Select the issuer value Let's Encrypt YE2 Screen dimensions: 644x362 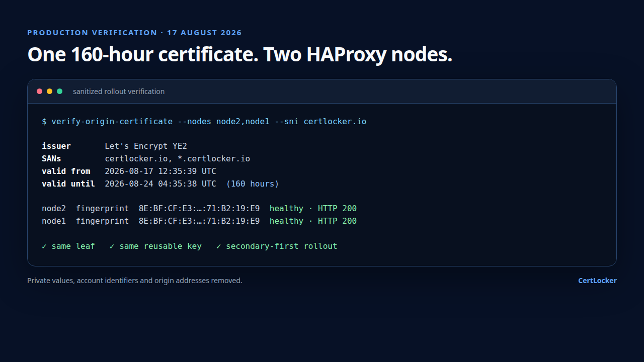tap(146, 146)
